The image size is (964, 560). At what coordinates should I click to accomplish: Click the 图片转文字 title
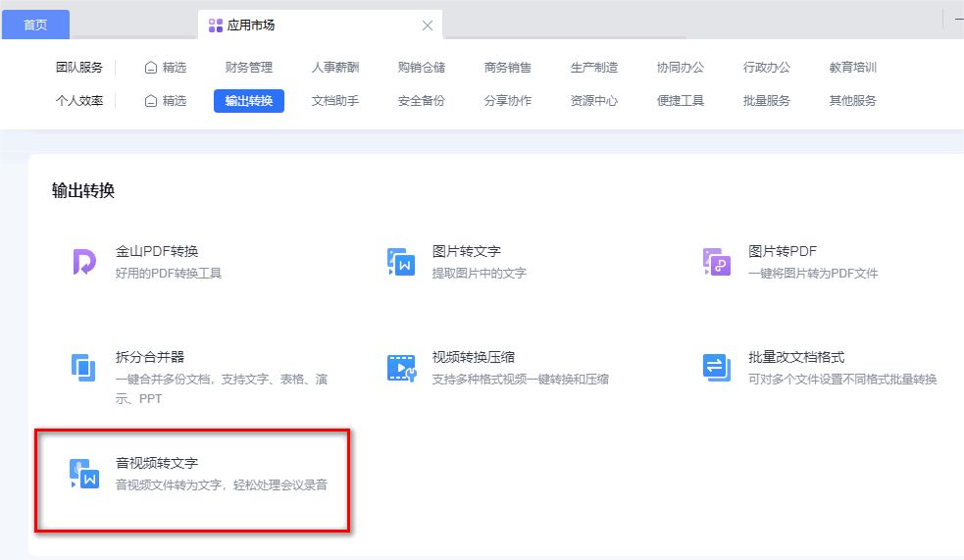(466, 251)
